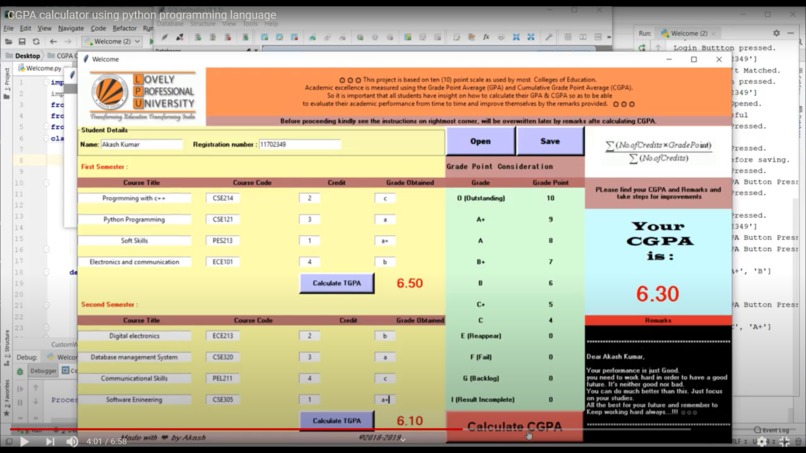
Task: Click PyCharm's open folder toolbar icon
Action: (8, 41)
